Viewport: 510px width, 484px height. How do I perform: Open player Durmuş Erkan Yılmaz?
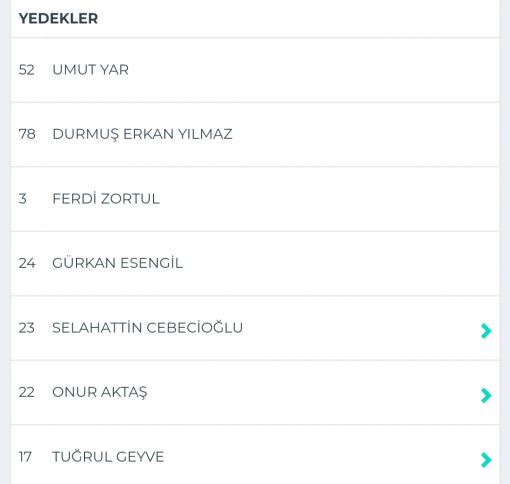(x=142, y=134)
